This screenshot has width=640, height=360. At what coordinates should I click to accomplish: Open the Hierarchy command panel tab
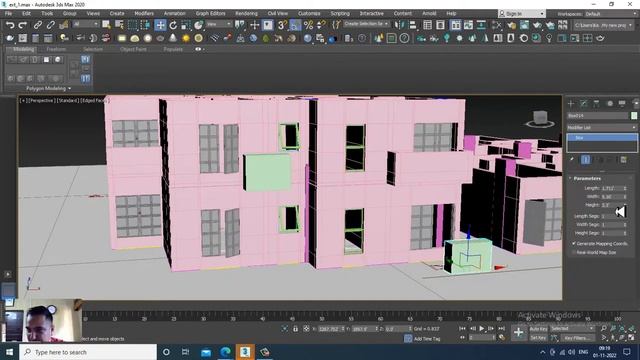596,104
